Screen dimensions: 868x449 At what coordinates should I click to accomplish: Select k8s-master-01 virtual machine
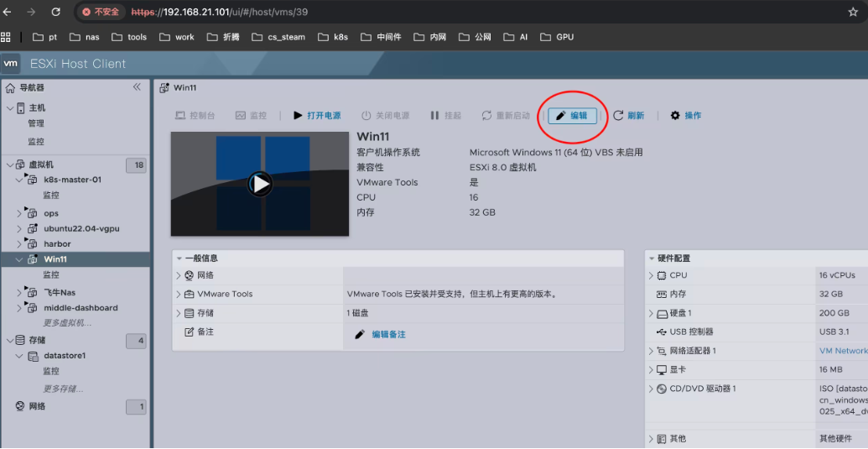72,180
